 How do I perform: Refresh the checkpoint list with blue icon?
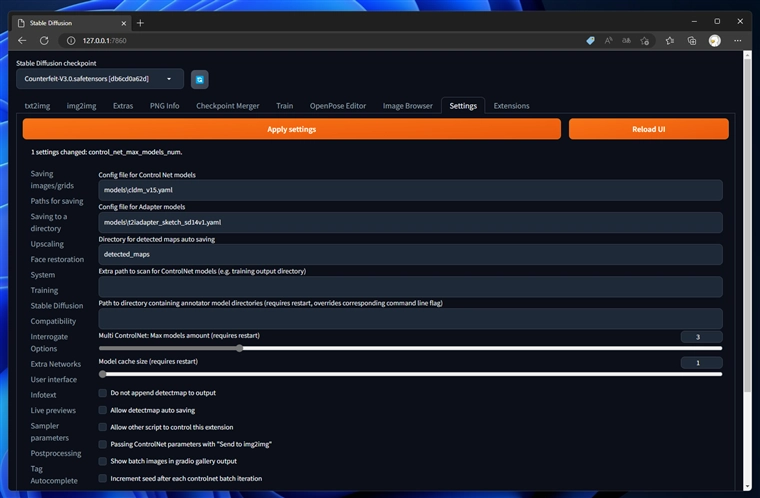199,80
